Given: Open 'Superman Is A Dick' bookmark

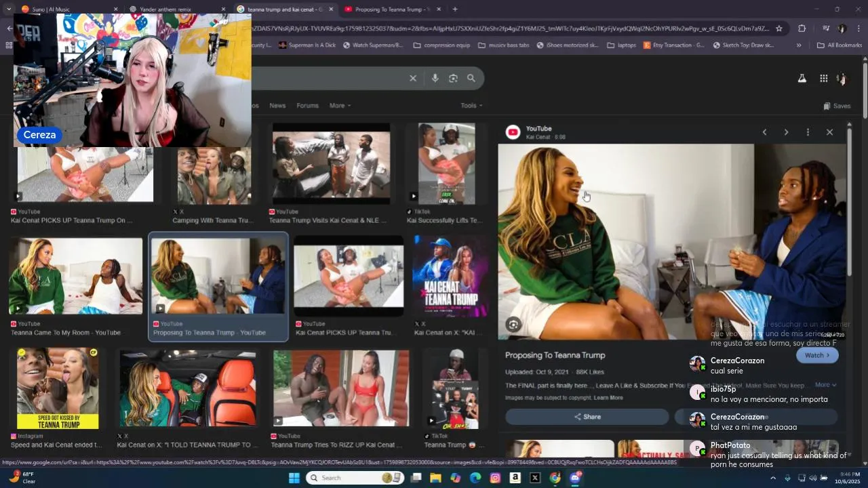Looking at the screenshot, I should coord(307,45).
